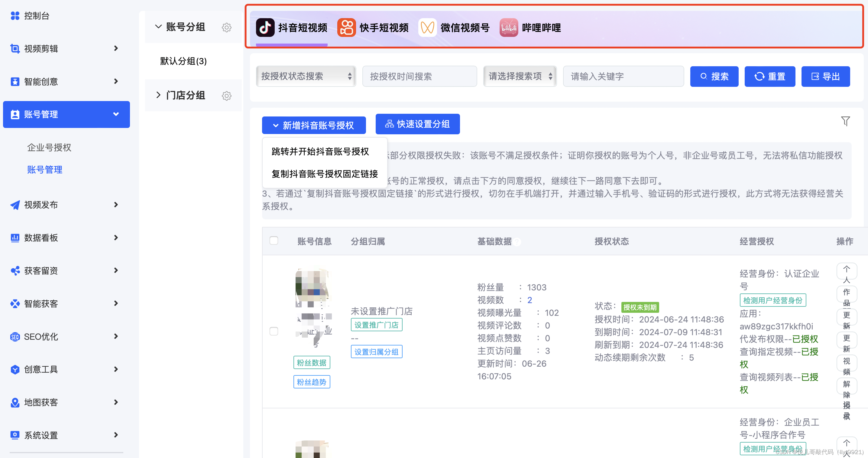The width and height of the screenshot is (868, 458).
Task: Click the Bilibili logo icon
Action: tap(508, 28)
